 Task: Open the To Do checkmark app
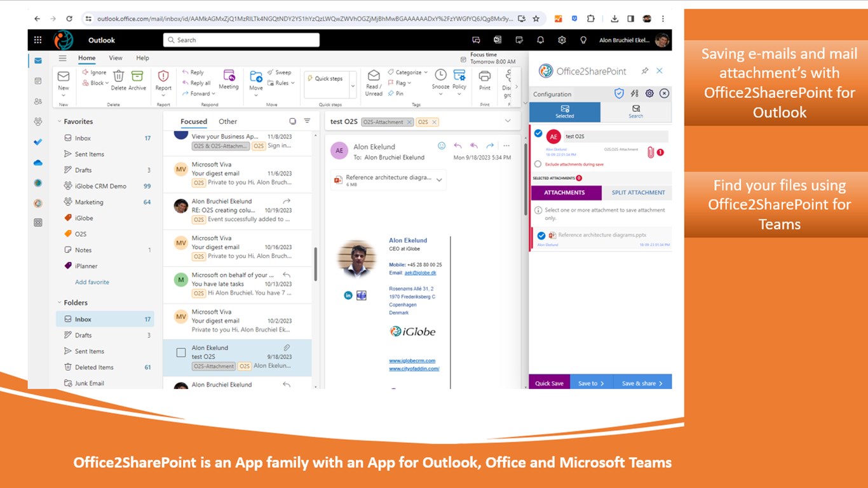point(38,142)
